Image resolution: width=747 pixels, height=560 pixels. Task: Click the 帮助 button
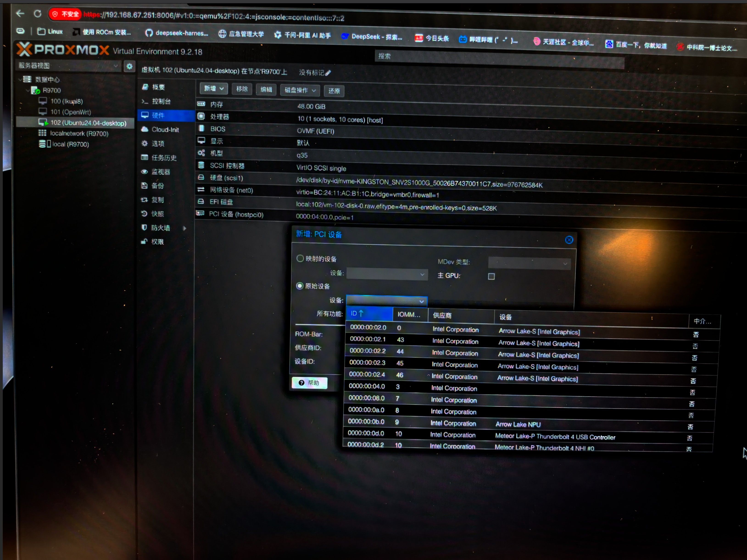(x=310, y=383)
